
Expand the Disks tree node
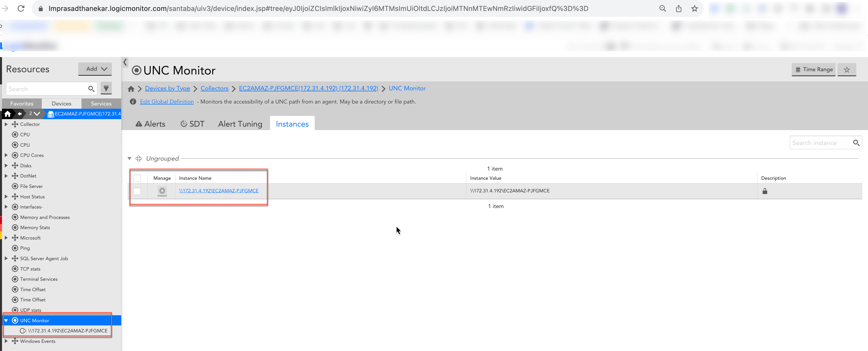6,166
